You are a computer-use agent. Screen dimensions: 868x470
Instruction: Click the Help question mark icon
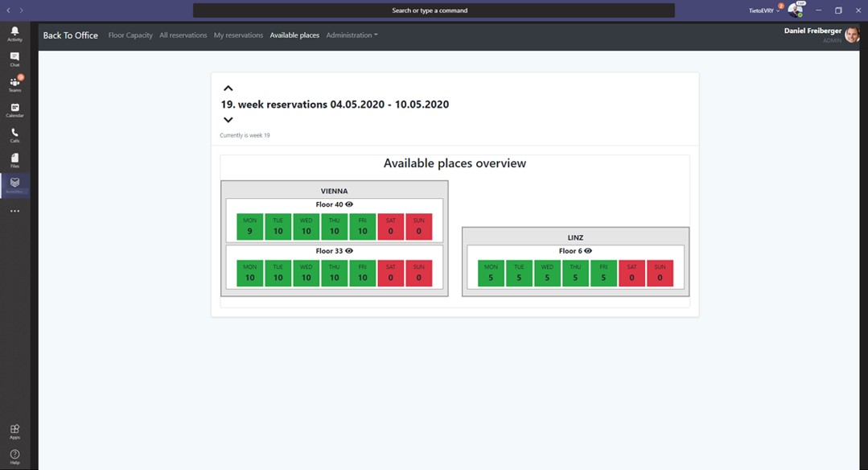14,456
